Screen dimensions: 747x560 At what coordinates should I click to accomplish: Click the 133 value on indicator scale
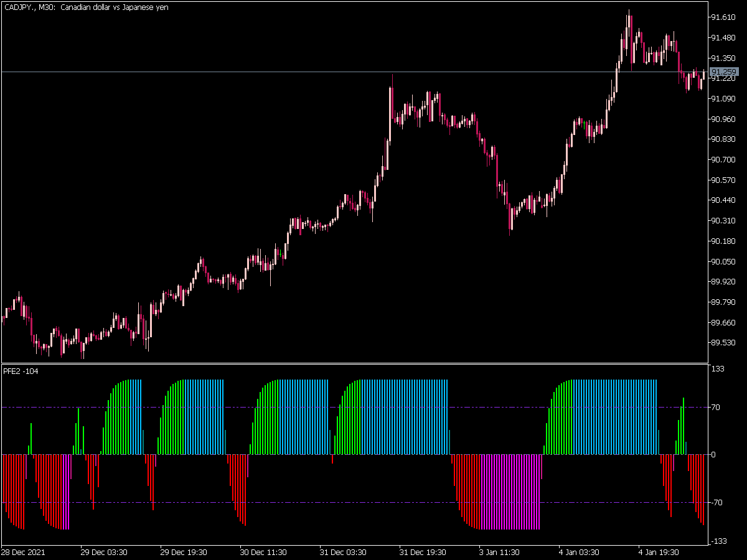(x=718, y=369)
